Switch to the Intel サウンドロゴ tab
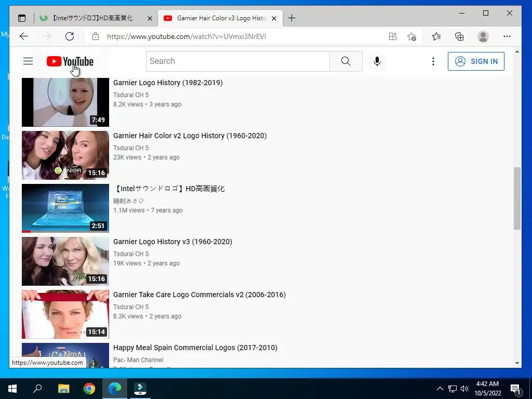The width and height of the screenshot is (532, 399). 91,18
